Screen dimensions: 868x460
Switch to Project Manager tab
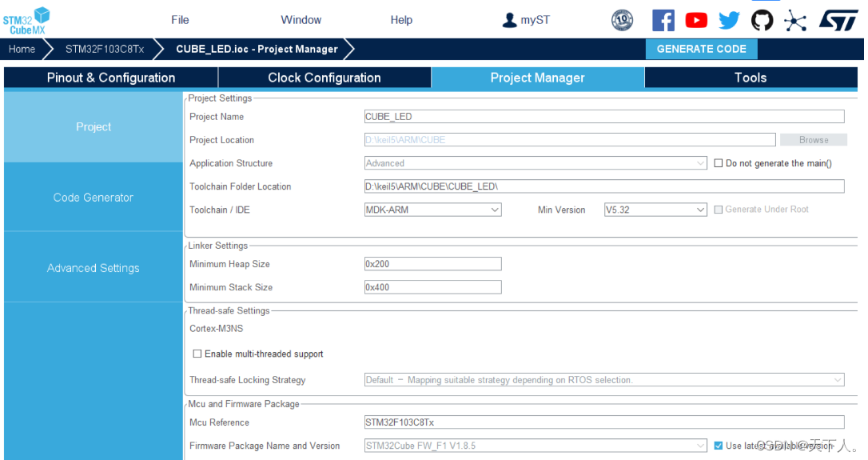(538, 78)
